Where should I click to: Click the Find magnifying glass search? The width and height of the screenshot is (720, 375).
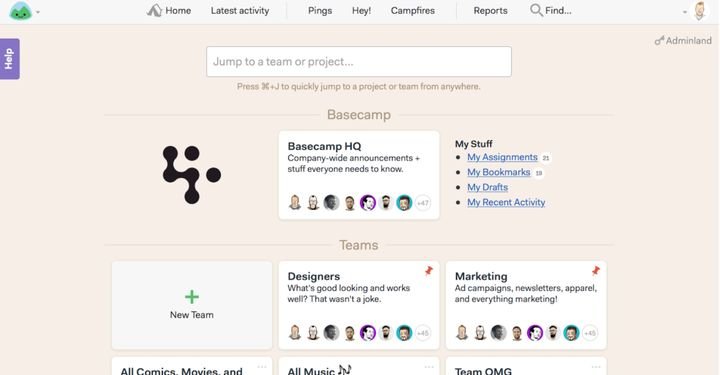point(551,11)
